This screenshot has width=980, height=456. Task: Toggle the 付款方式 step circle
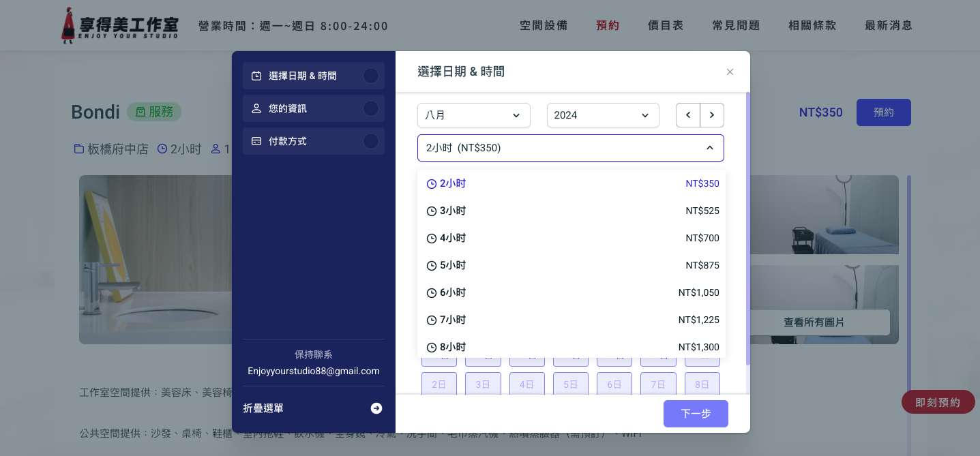coord(371,141)
